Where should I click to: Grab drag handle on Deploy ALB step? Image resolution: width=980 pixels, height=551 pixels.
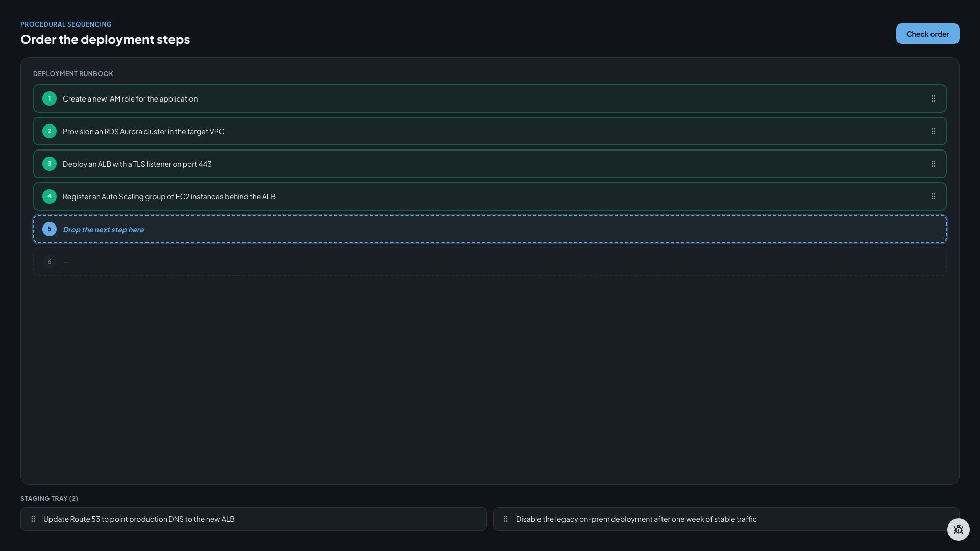[933, 164]
